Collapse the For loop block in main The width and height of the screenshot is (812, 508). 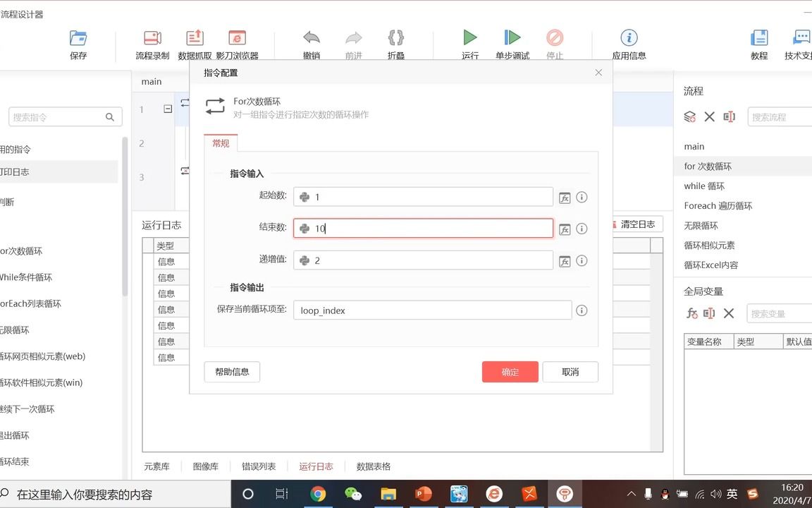coord(167,109)
